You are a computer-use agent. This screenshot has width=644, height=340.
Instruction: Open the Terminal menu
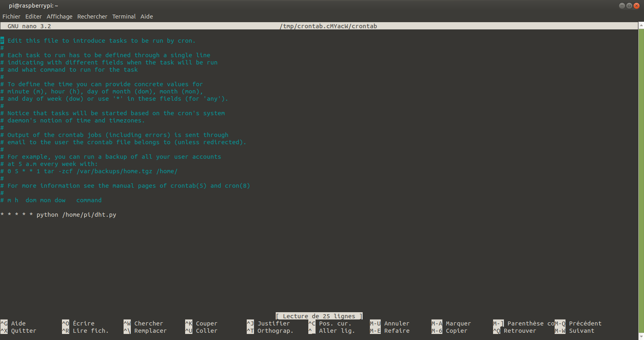pyautogui.click(x=124, y=17)
